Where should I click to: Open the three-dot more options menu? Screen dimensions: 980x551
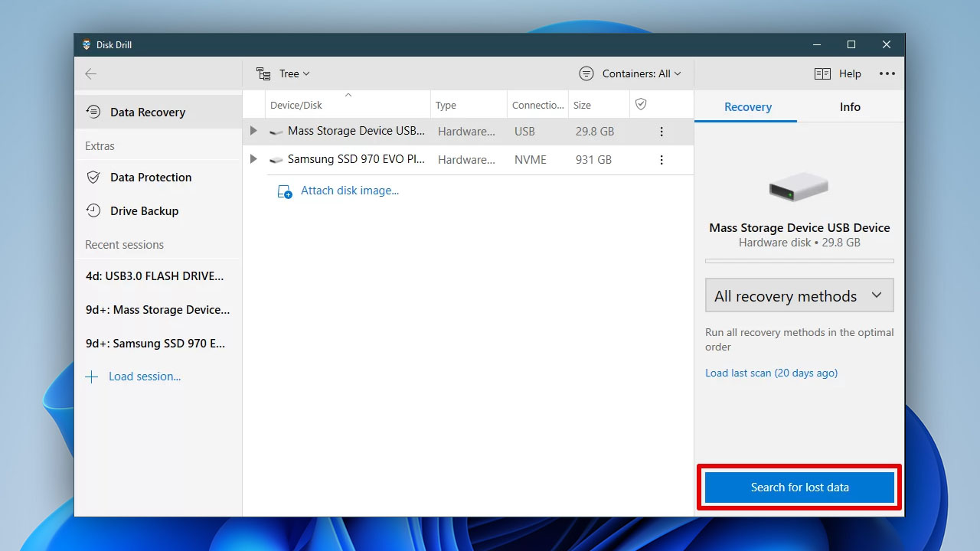pos(887,74)
